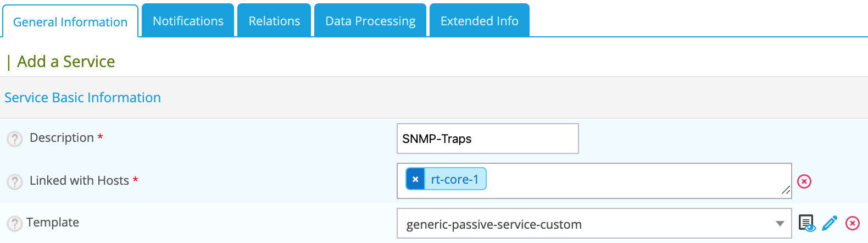Click the Service Basic Information heading
This screenshot has width=868, height=243.
point(82,97)
